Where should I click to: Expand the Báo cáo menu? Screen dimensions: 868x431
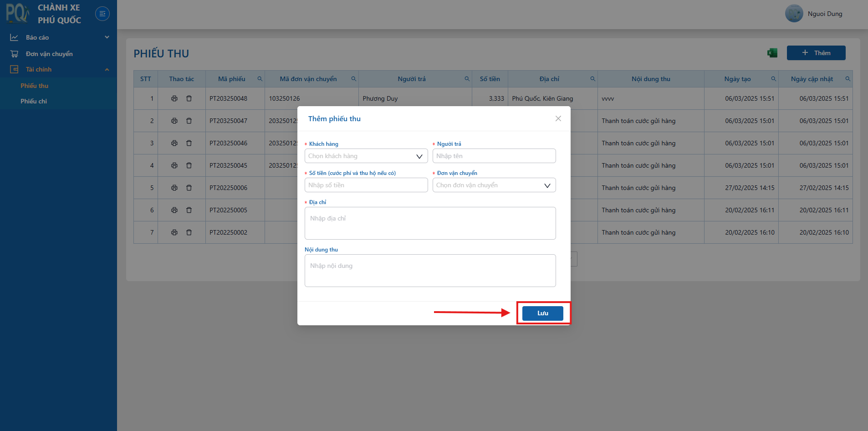[x=58, y=37]
